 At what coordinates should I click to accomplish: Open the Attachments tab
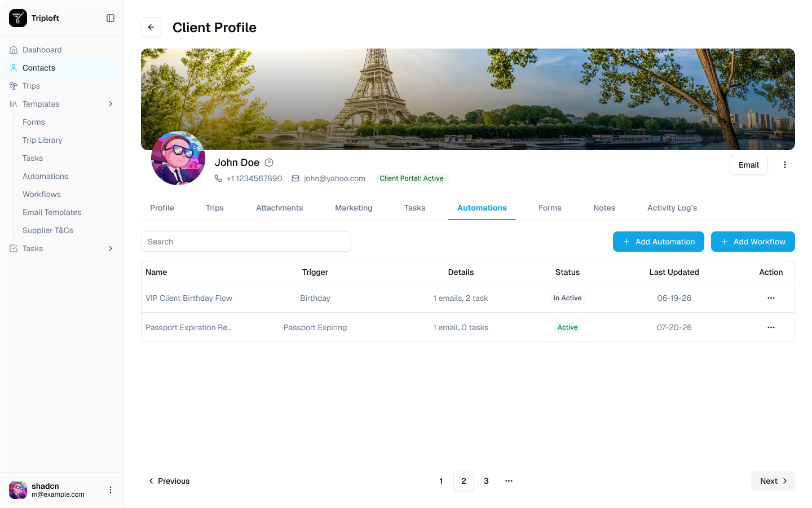coord(279,208)
